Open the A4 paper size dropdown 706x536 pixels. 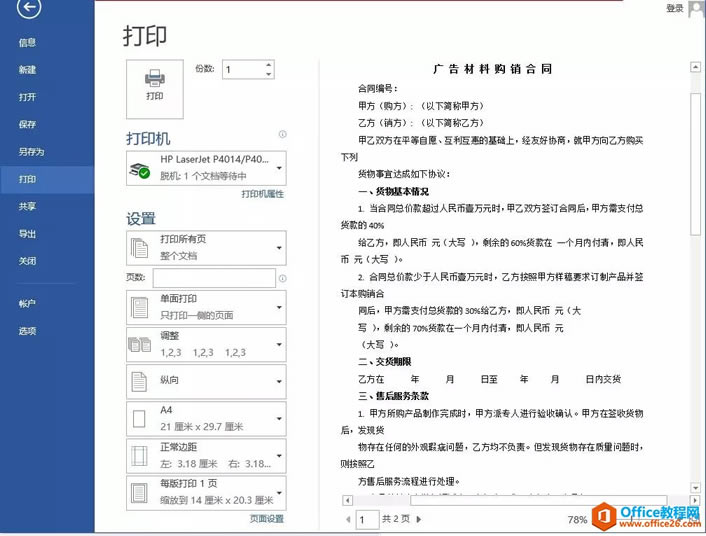(206, 418)
